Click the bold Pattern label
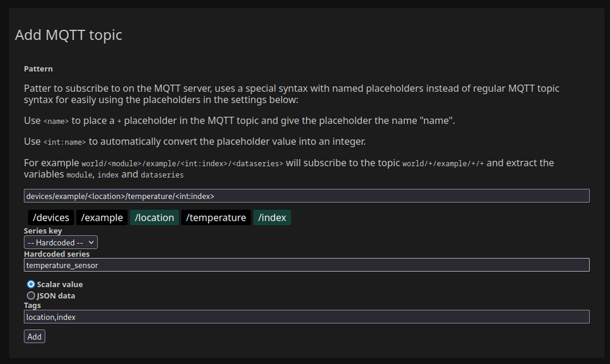Viewport: 610px width, 364px height. (38, 69)
